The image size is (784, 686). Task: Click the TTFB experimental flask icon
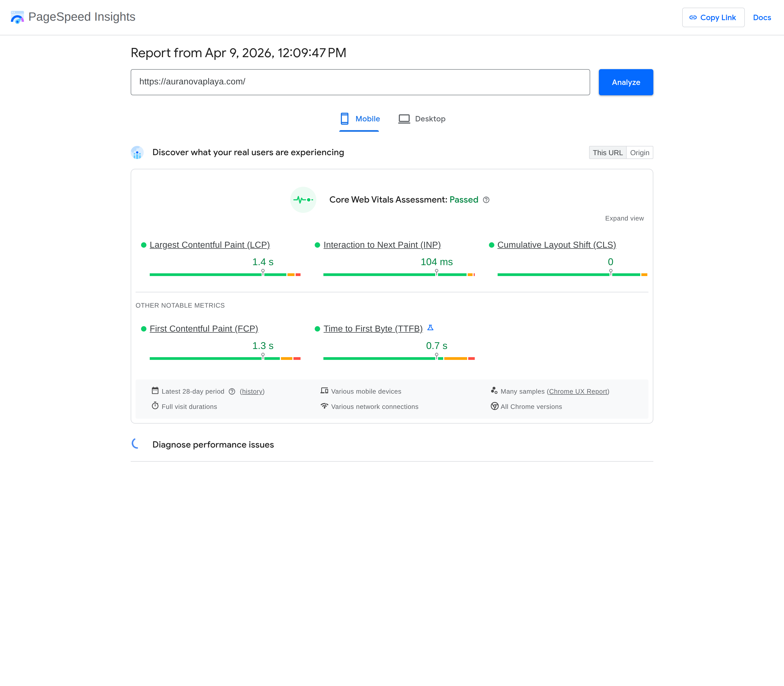click(x=430, y=328)
